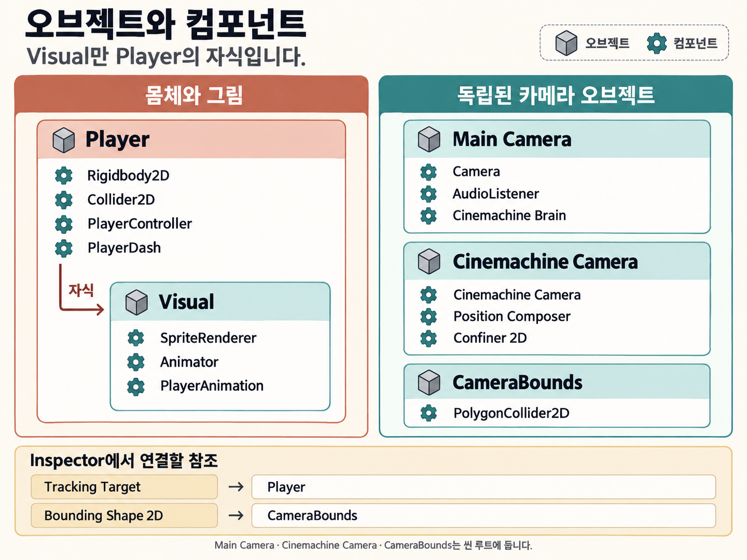Screen dimensions: 747x560
Task: Click the cube icon next to CameraBounds header
Action: (429, 383)
